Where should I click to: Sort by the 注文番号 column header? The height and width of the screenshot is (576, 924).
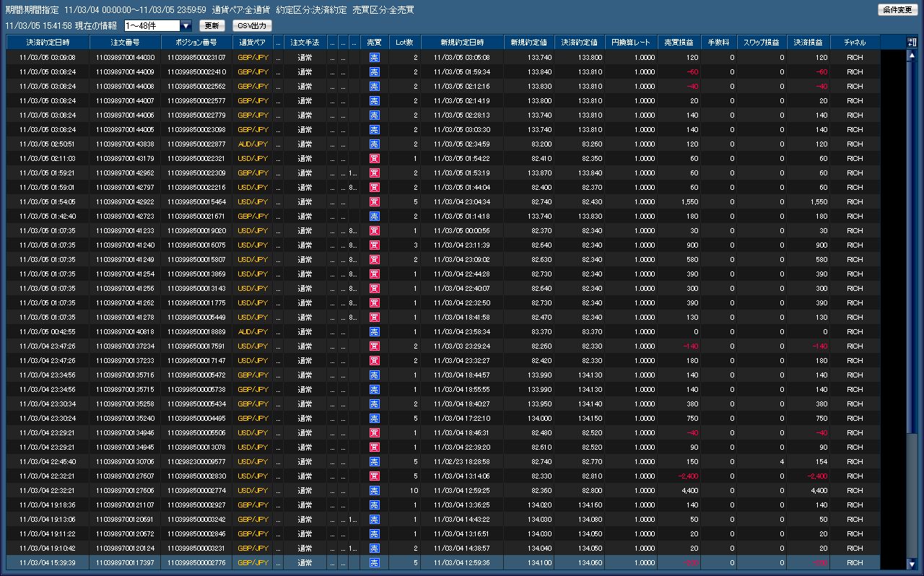click(x=125, y=43)
